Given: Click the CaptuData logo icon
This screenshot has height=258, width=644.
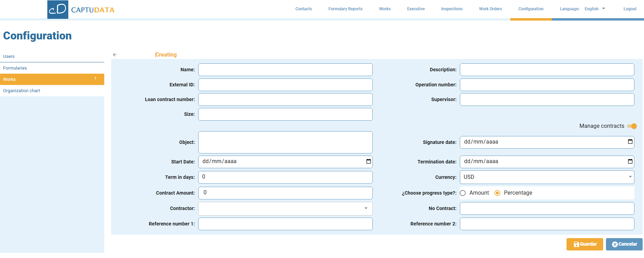Looking at the screenshot, I should coord(58,9).
